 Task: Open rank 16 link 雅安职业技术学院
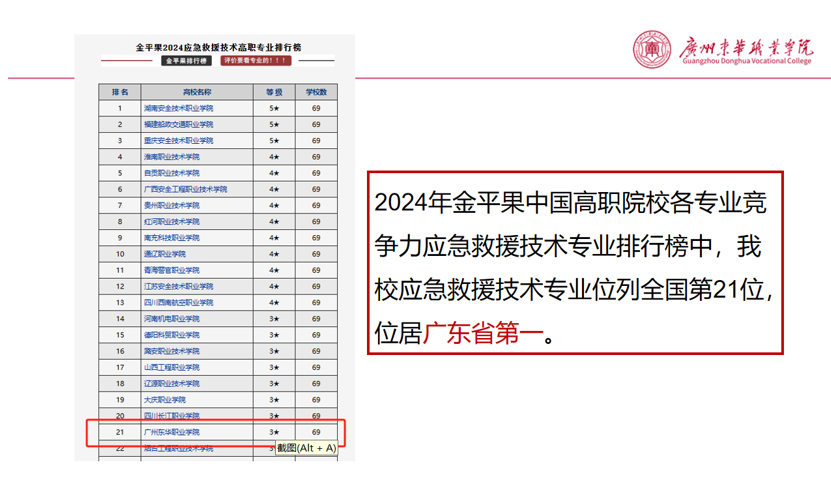[172, 351]
